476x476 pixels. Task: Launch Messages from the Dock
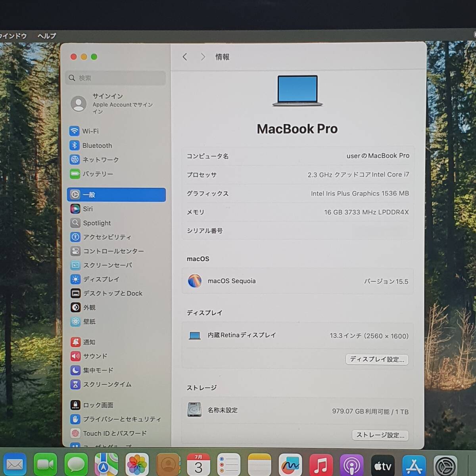coord(76,464)
